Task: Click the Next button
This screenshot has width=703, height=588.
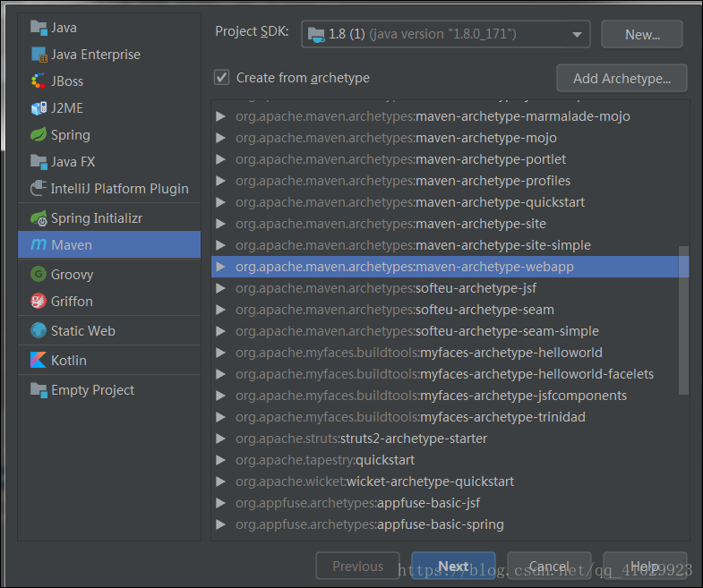Action: point(453,566)
